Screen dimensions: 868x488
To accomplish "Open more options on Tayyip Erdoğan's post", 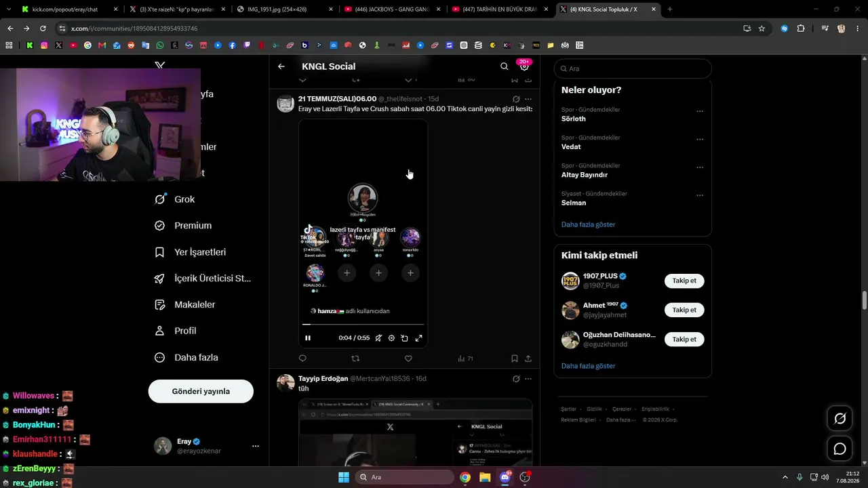I will [528, 379].
